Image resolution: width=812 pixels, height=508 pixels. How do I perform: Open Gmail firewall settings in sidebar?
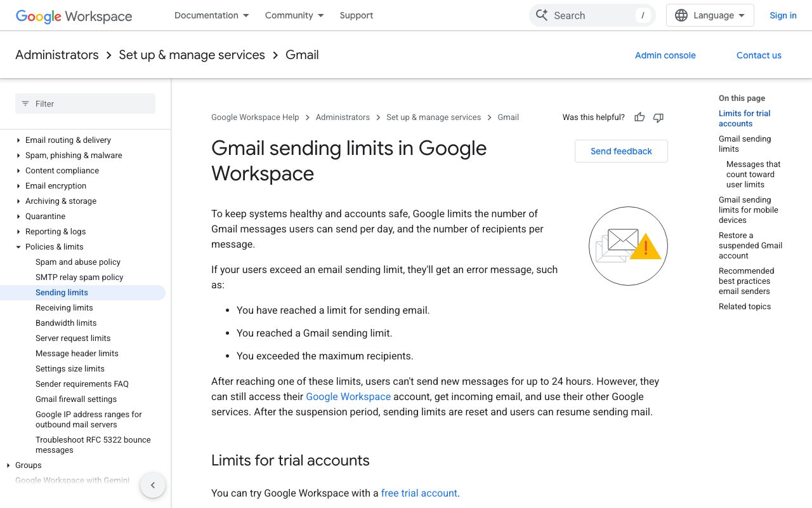pos(76,399)
